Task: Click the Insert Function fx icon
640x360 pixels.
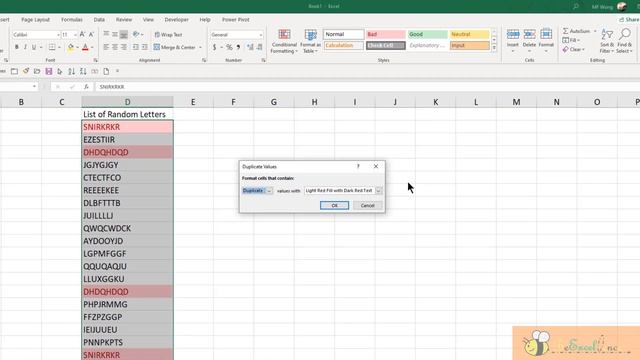Action: pos(86,87)
